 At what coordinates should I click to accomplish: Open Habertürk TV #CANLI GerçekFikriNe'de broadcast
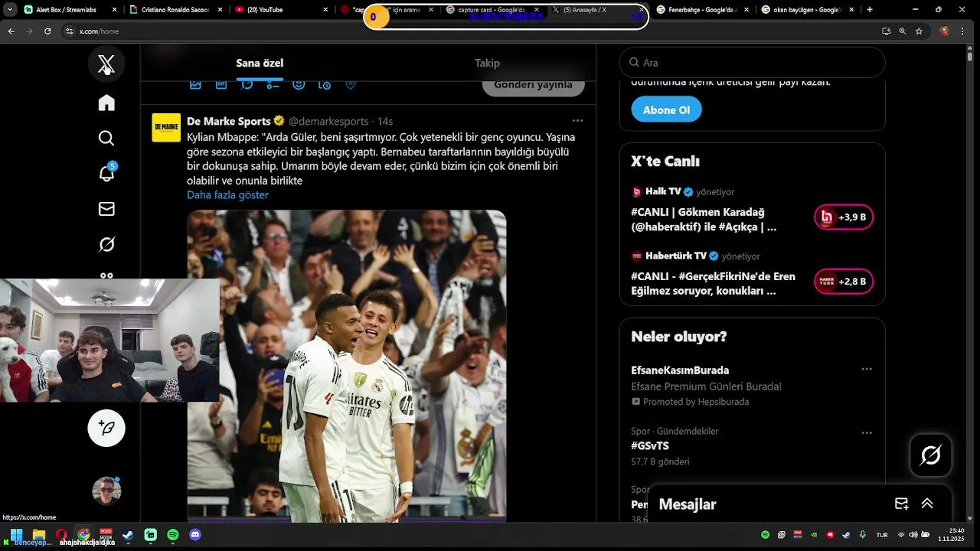coord(713,283)
